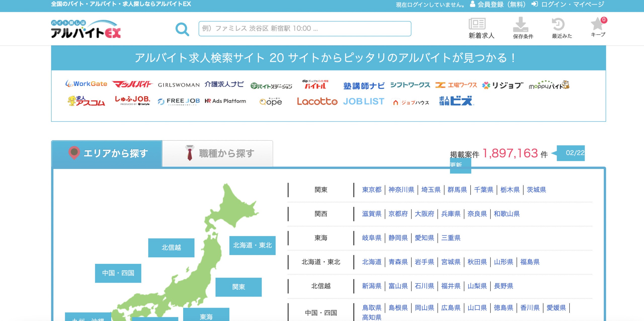This screenshot has width=644, height=321.
Task: Click the FREE JOB partner logo
Action: tap(179, 101)
